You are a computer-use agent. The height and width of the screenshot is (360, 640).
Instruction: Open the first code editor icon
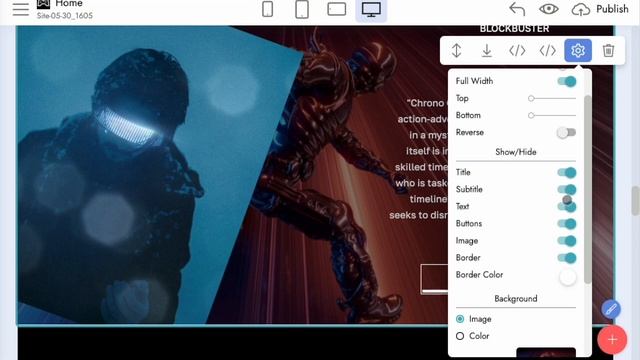point(517,51)
